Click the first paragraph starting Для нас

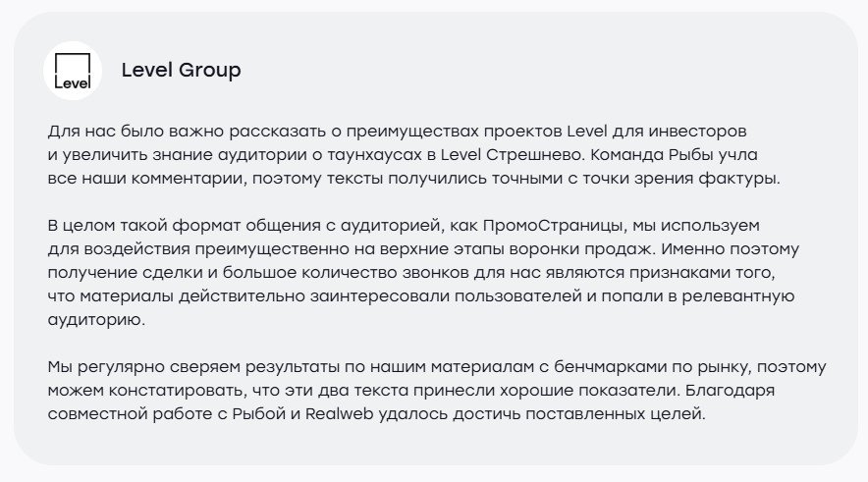click(412, 155)
